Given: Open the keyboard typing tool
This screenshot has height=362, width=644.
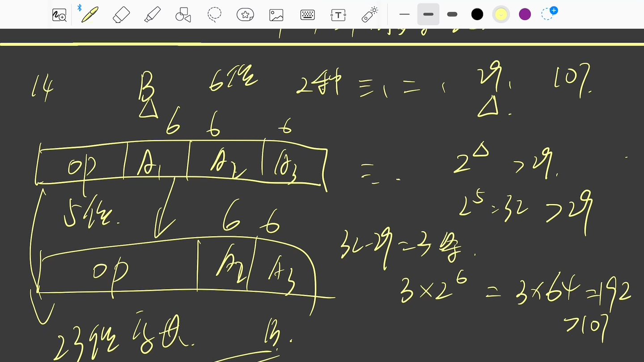Looking at the screenshot, I should (x=307, y=15).
